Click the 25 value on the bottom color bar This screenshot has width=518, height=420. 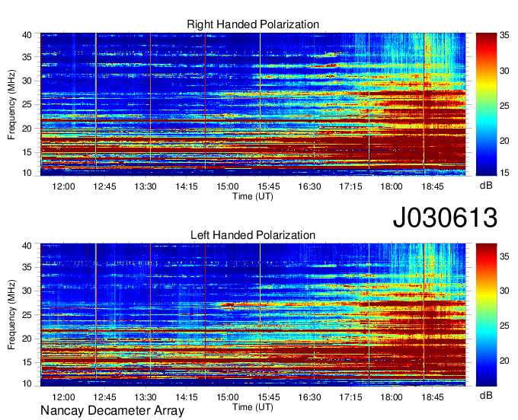point(504,326)
